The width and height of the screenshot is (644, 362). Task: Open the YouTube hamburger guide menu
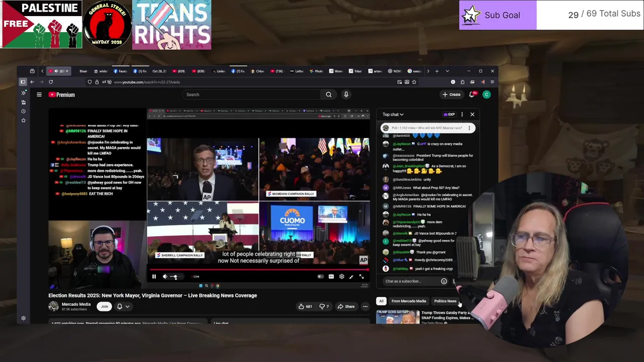point(39,95)
